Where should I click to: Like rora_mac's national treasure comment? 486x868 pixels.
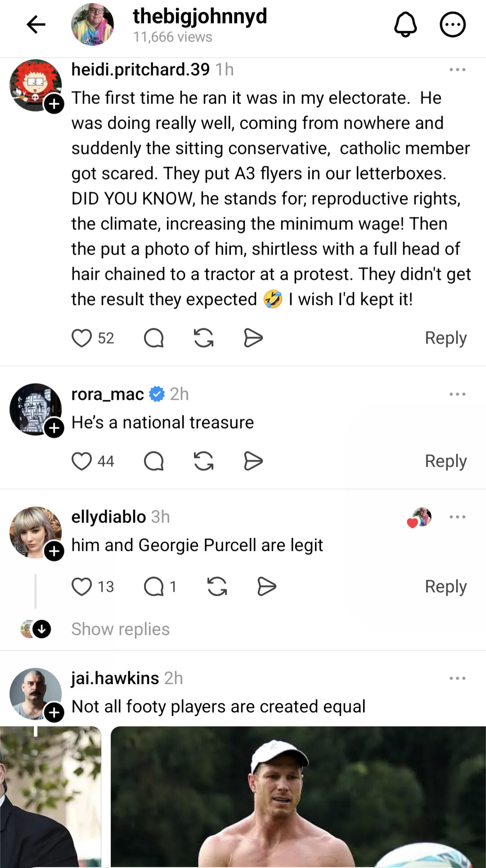pyautogui.click(x=81, y=461)
